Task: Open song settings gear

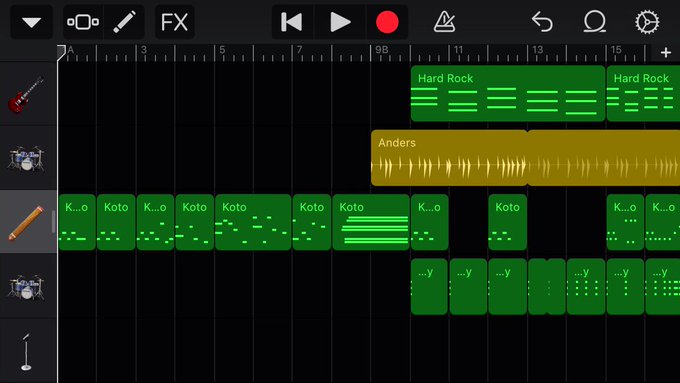Action: tap(647, 22)
